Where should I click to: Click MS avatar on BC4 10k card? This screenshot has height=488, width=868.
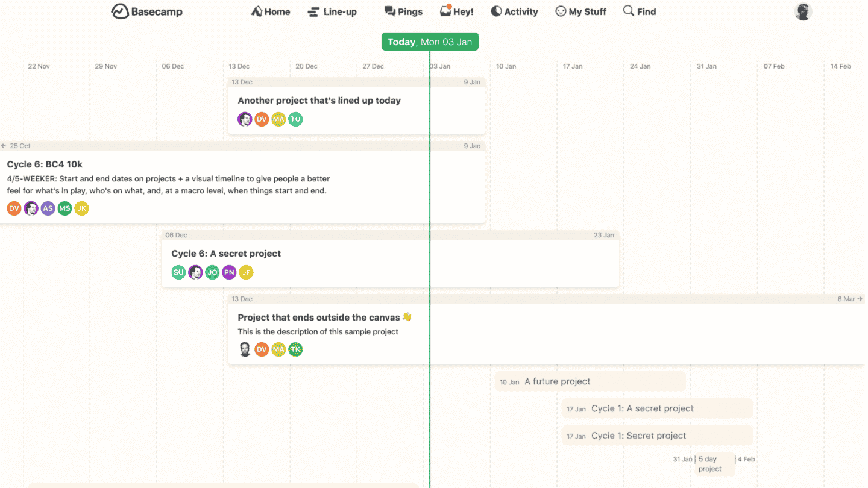(64, 208)
